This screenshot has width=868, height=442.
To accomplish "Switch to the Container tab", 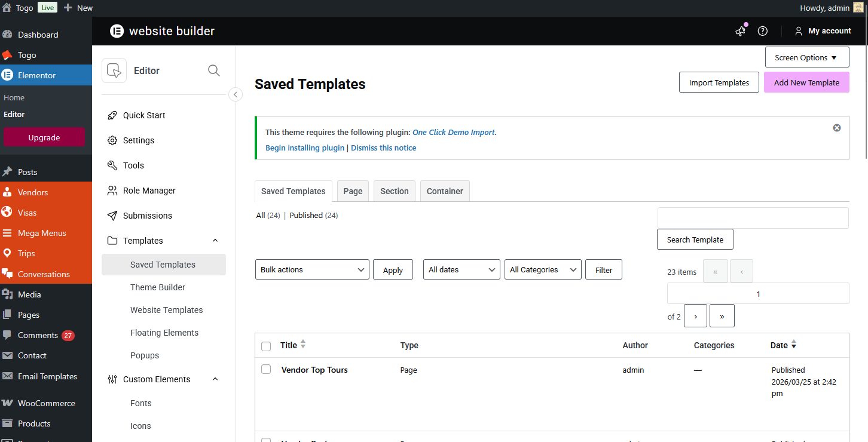I will [445, 191].
